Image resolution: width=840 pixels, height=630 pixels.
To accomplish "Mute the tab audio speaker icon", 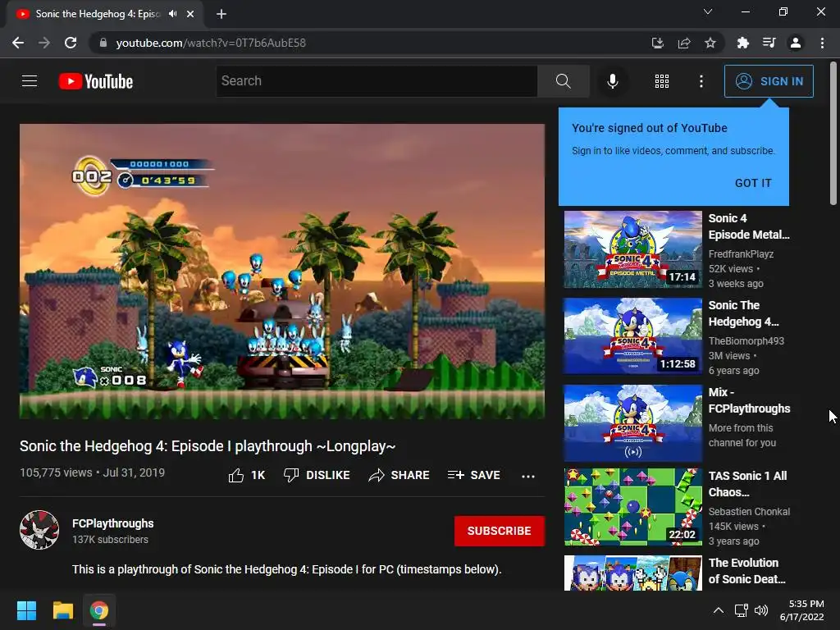I will [x=172, y=14].
